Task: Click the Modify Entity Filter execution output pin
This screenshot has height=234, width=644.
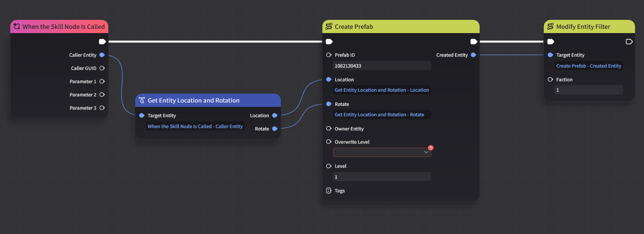Action: tap(629, 42)
